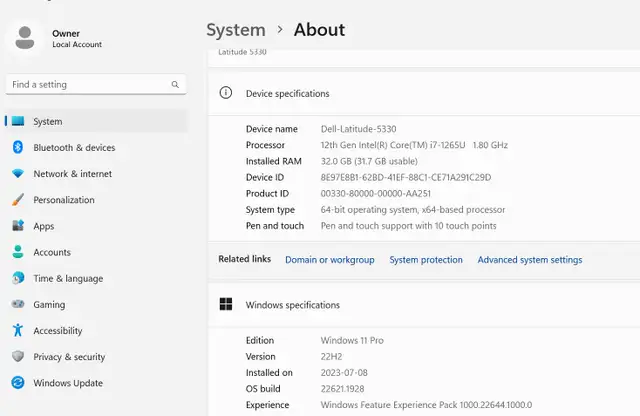The height and width of the screenshot is (416, 640).
Task: Click the Network wifi diamond icon
Action: pyautogui.click(x=18, y=174)
